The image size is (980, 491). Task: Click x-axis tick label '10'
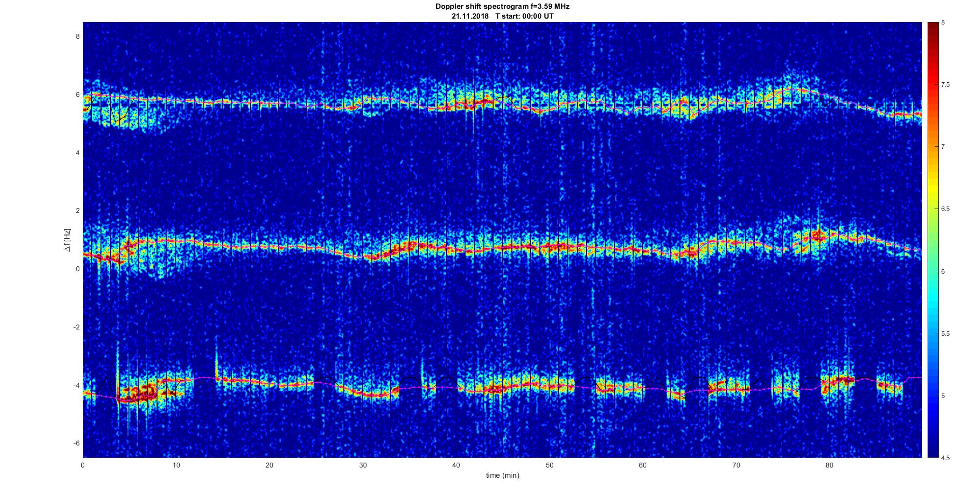[x=176, y=465]
